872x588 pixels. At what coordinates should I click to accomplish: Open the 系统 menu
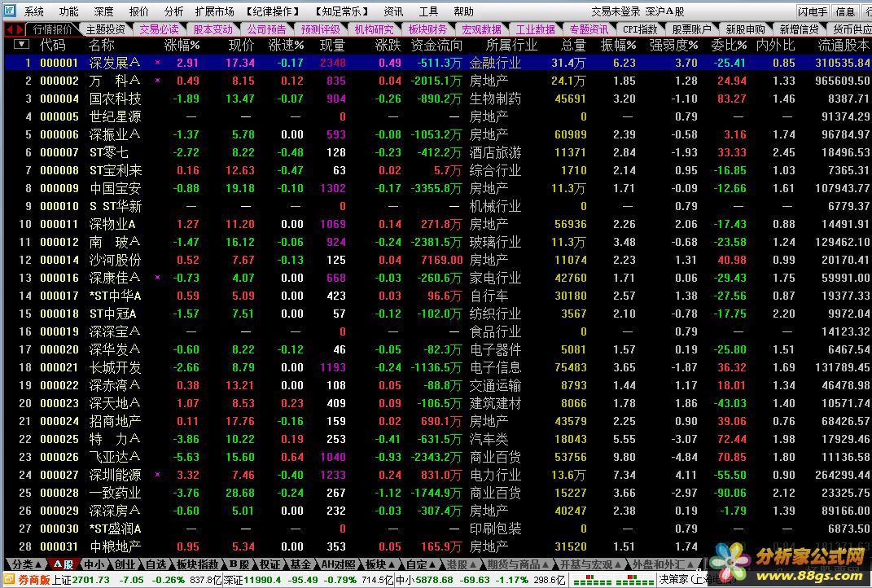coord(34,11)
